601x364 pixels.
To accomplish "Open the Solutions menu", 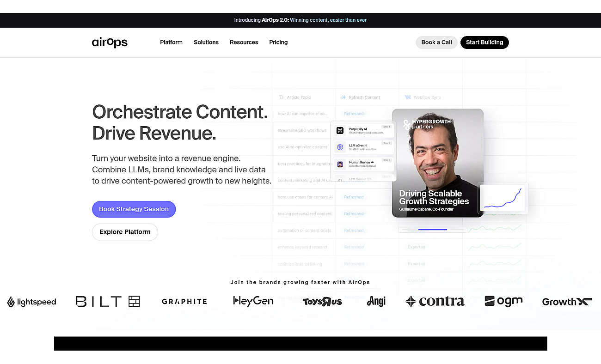I will point(206,42).
